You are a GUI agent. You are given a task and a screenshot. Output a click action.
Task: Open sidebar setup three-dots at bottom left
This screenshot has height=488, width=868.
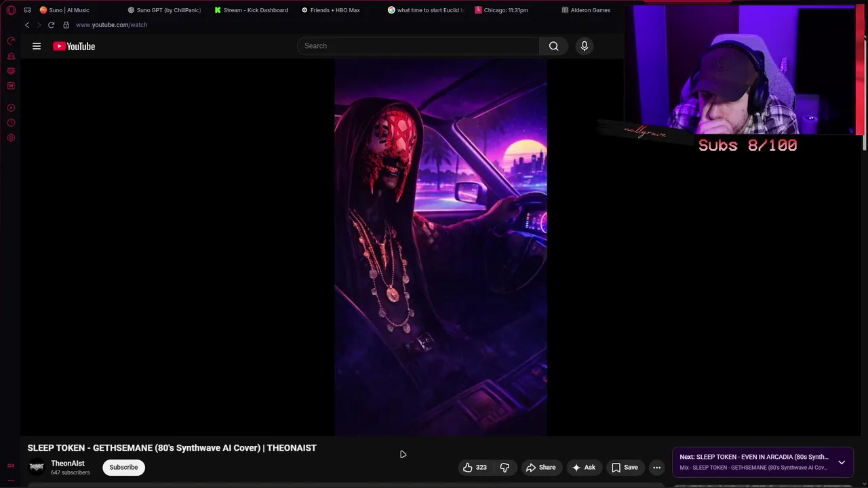pos(11,480)
